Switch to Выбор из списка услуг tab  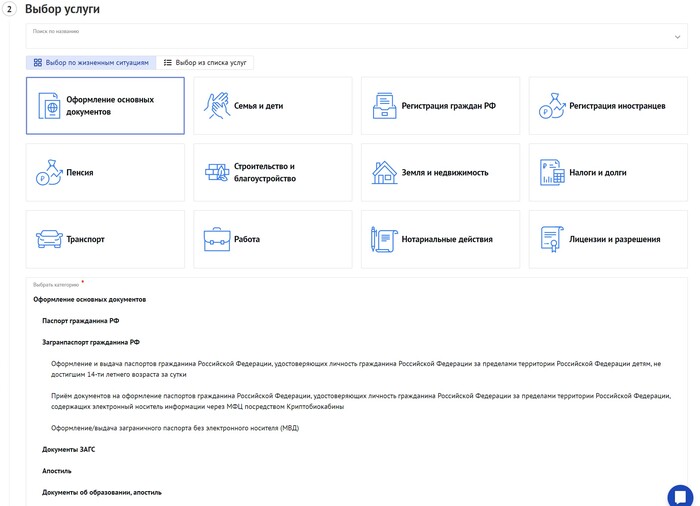coord(205,63)
